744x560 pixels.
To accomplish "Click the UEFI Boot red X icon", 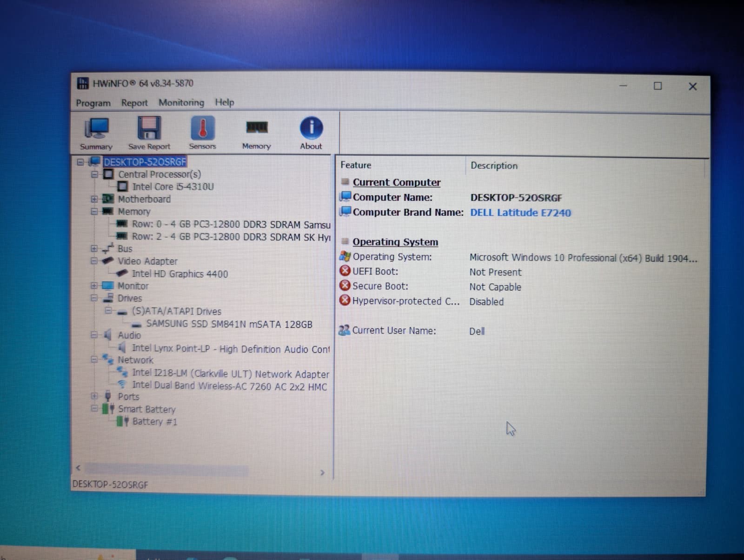I will pos(345,271).
